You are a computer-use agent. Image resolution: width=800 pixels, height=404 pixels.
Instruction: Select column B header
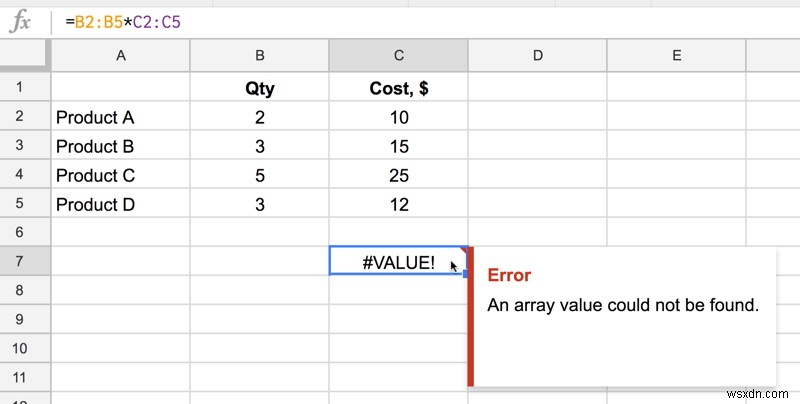(x=260, y=55)
